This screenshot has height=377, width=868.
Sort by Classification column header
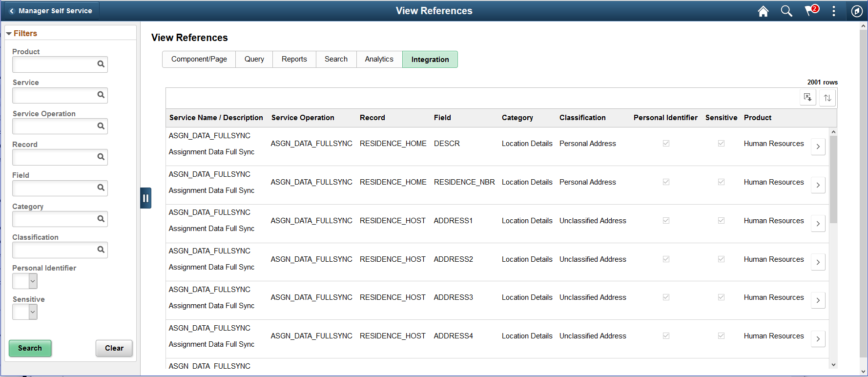(x=582, y=118)
